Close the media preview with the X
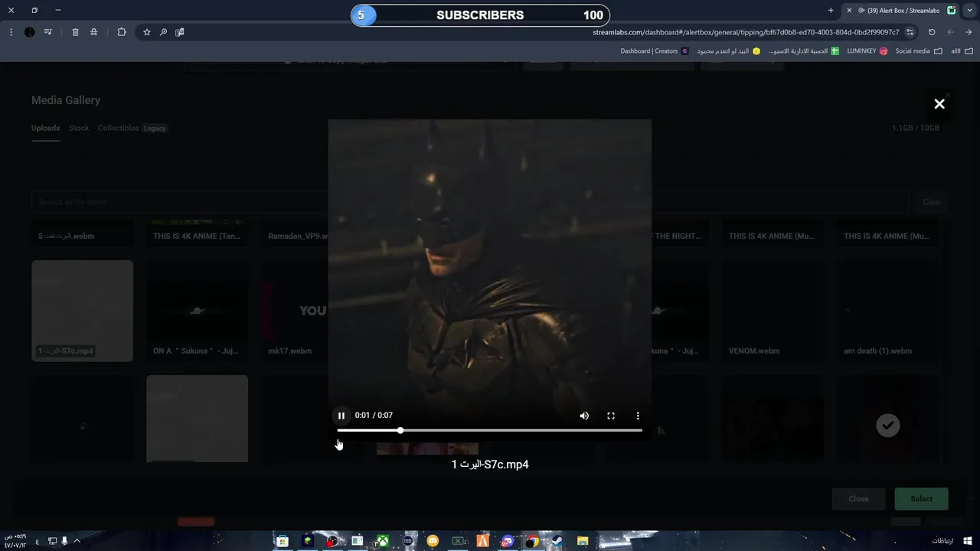 tap(939, 104)
